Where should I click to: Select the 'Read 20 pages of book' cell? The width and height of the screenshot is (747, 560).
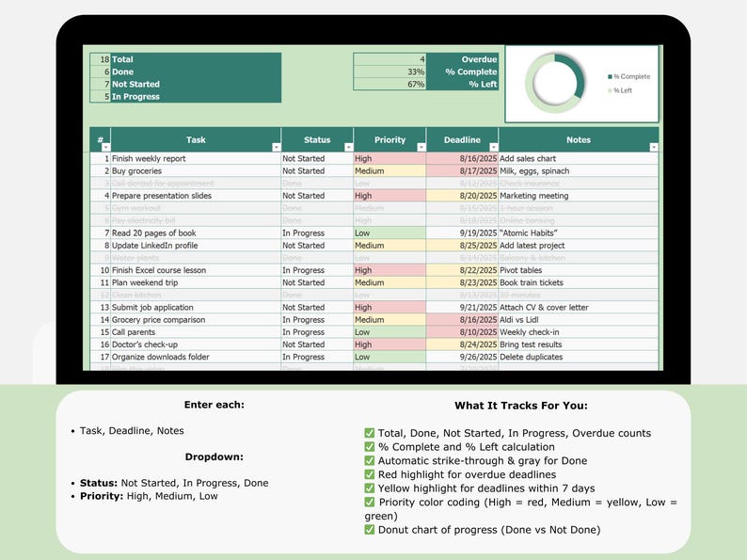(196, 233)
